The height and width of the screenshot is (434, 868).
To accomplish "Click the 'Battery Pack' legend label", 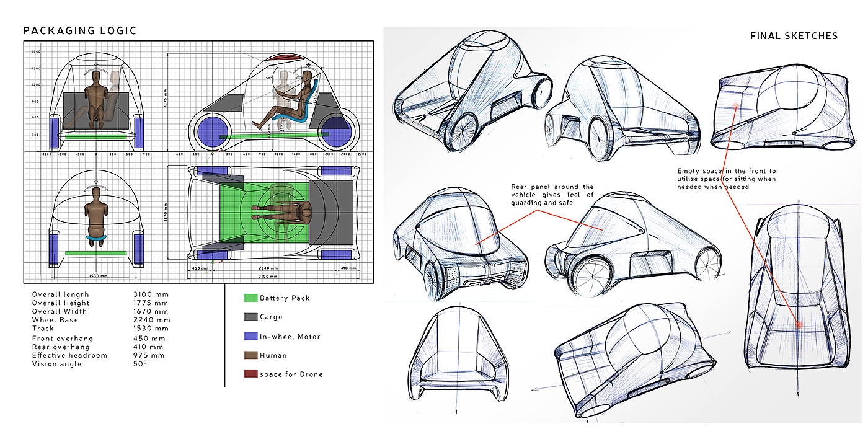I will coord(285,298).
